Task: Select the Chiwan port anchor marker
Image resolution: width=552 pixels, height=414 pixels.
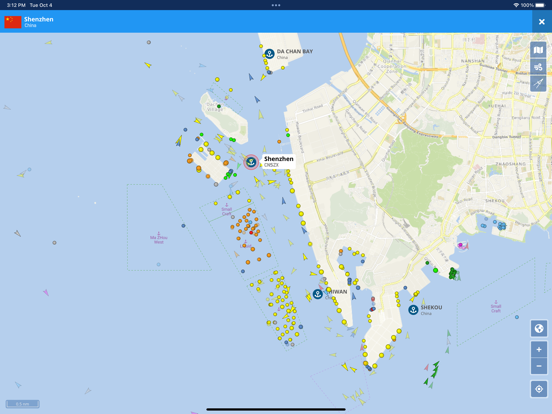Action: click(318, 294)
